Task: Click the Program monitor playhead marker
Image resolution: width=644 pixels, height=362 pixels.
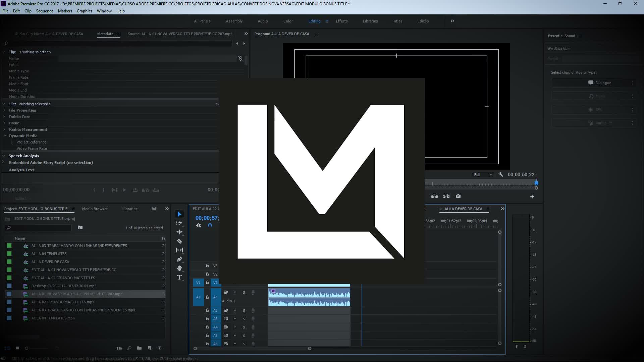Action: [536, 183]
